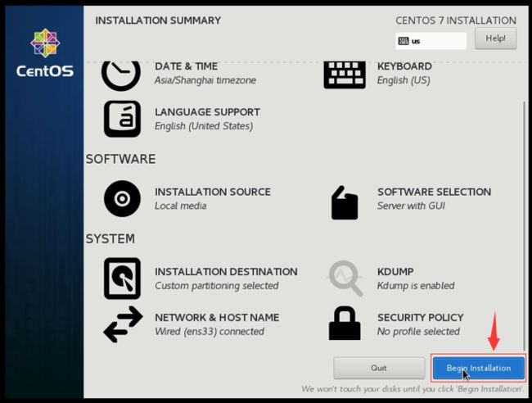This screenshot has height=403, width=532.
Task: Click the Installation Source disc icon
Action: point(122,198)
